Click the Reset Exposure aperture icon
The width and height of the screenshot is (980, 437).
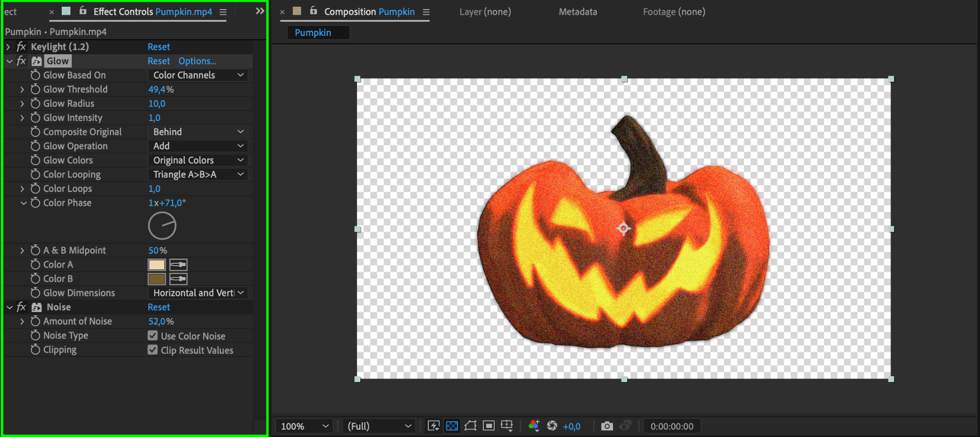(552, 426)
